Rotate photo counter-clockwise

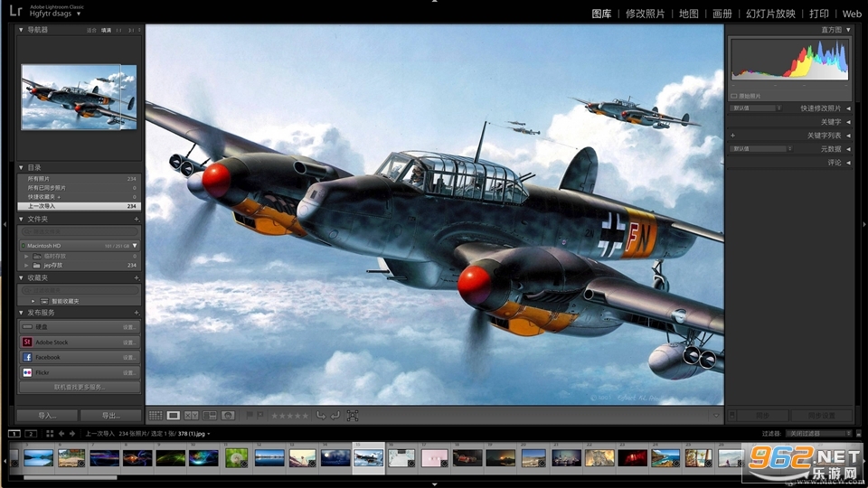321,415
